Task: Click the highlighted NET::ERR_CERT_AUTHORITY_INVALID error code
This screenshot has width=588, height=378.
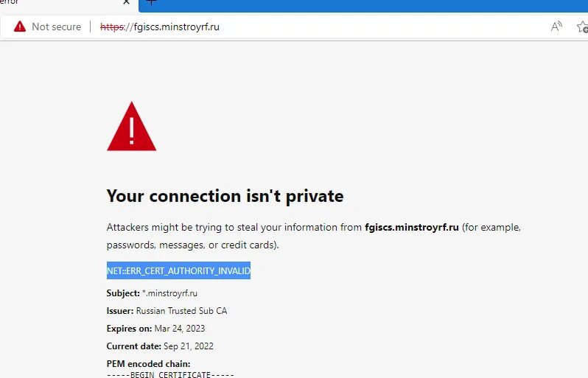Action: 178,271
